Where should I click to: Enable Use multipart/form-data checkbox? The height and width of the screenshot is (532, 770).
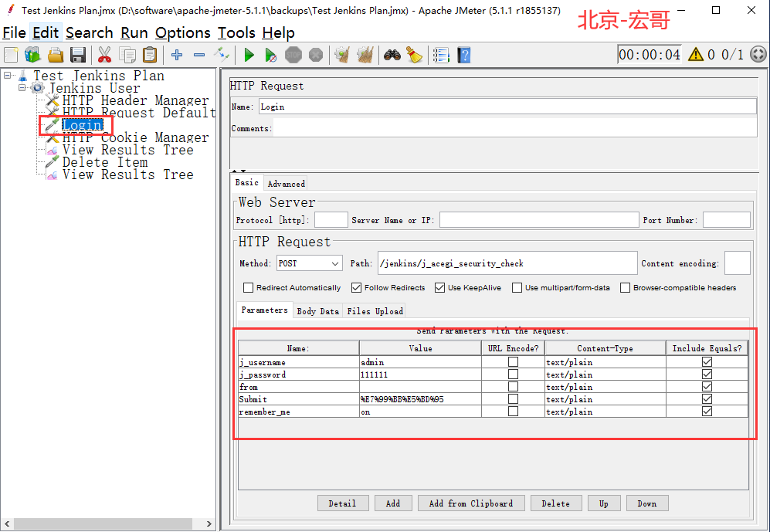(517, 287)
